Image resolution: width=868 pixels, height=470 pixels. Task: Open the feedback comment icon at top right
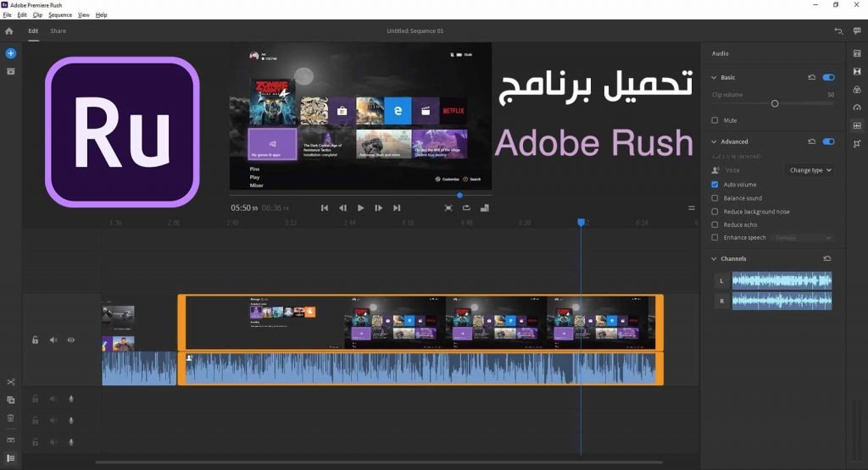click(x=857, y=31)
